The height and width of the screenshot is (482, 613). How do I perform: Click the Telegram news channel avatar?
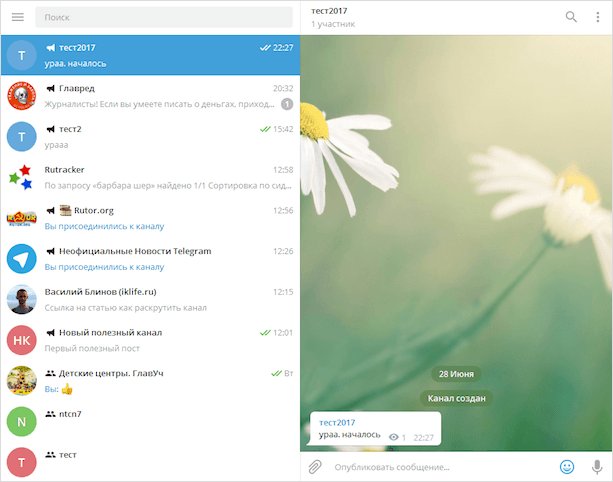click(21, 259)
